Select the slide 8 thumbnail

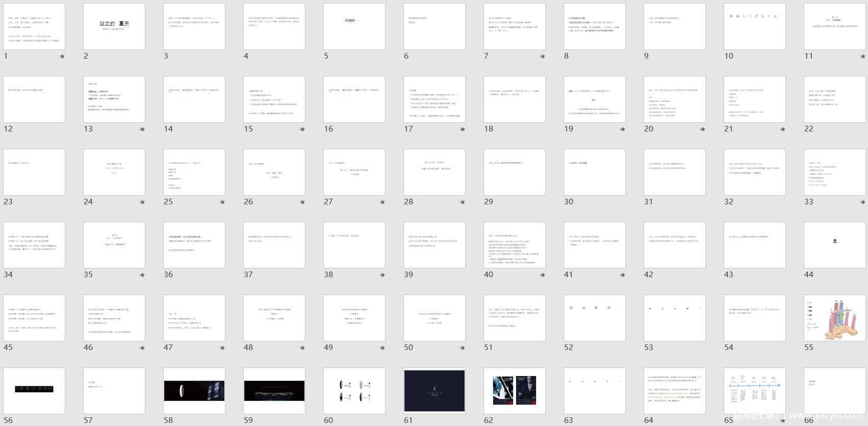(x=595, y=26)
